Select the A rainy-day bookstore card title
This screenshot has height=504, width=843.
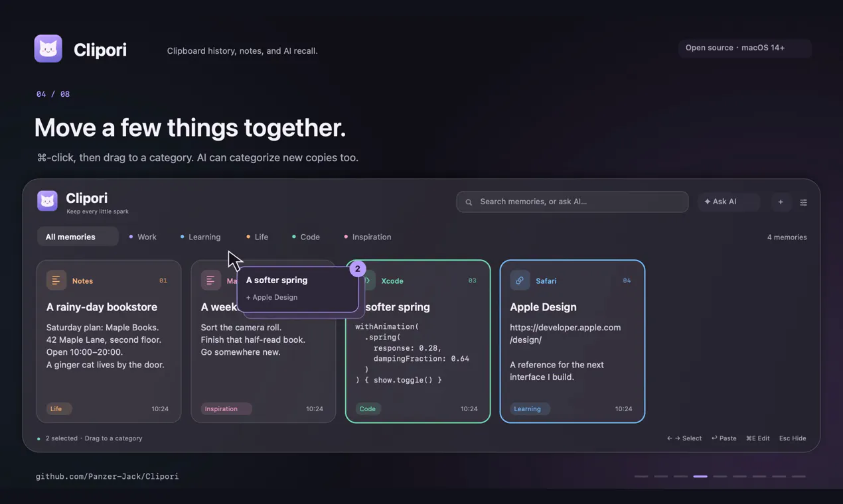click(102, 307)
